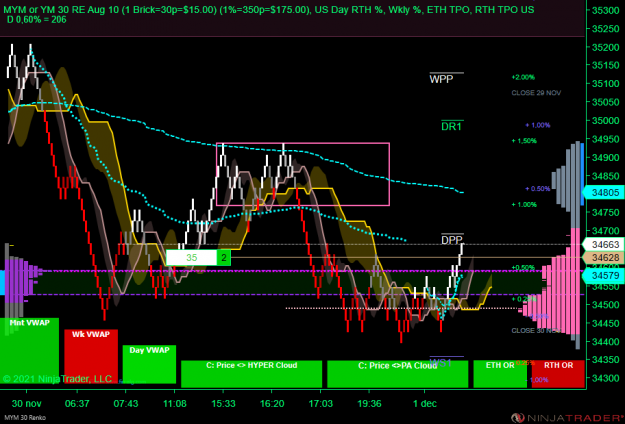Screen dimensions: 625x424
Task: Click the Wk VWAP red status box
Action: (x=91, y=356)
